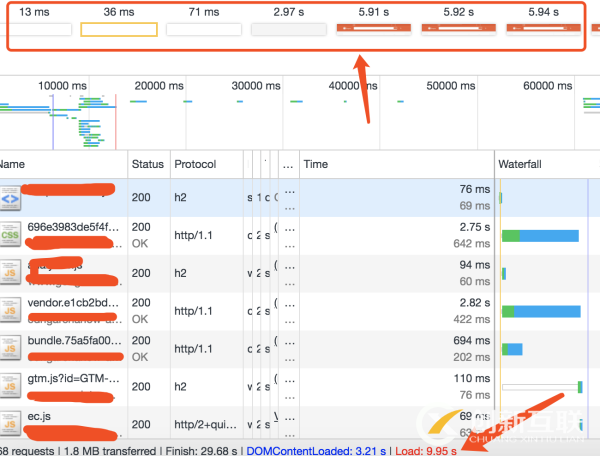Click the CSS file icon for 696e3983de5f4f

pyautogui.click(x=9, y=236)
